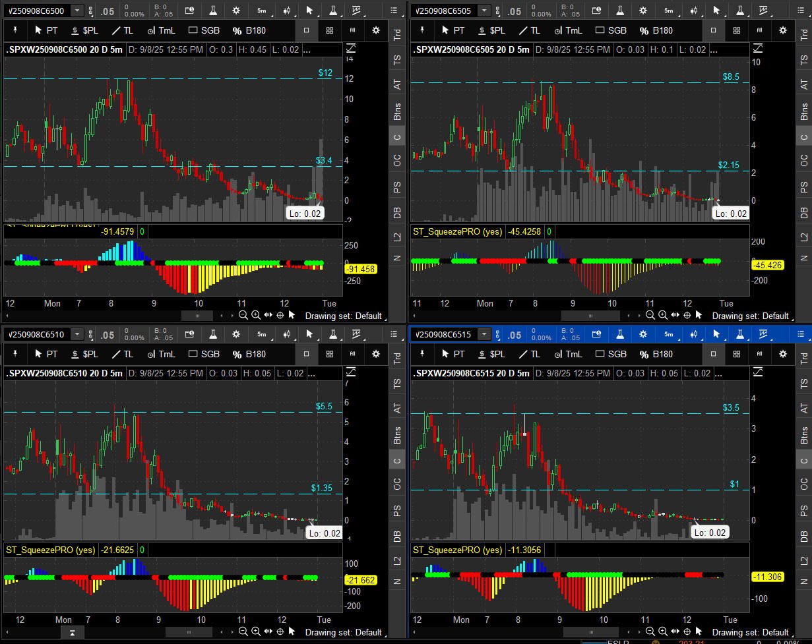The width and height of the screenshot is (812, 644).
Task: Open symbol dropdown for V250908C6500
Action: pyautogui.click(x=77, y=11)
